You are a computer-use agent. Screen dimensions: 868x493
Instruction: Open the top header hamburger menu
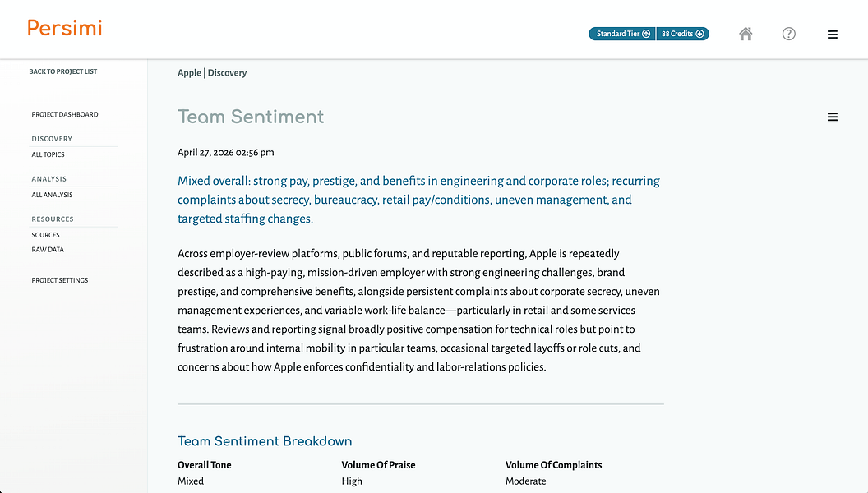[x=833, y=35]
